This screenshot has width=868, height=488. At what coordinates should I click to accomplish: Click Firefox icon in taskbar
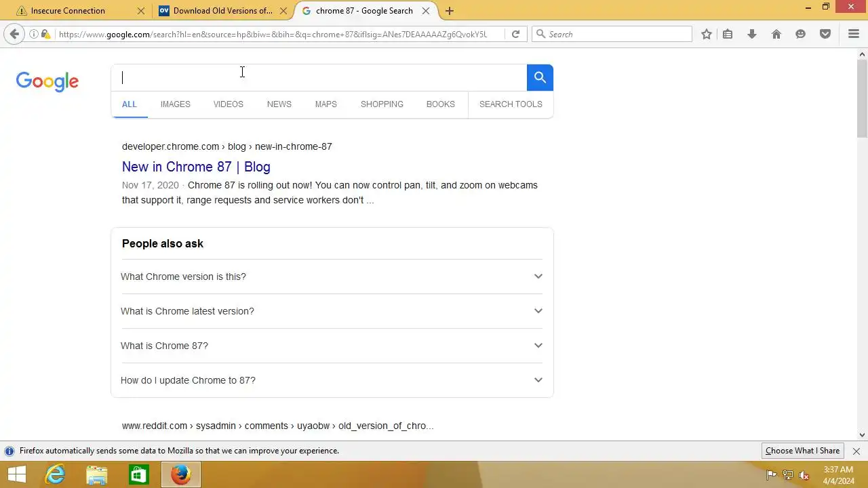coord(181,474)
